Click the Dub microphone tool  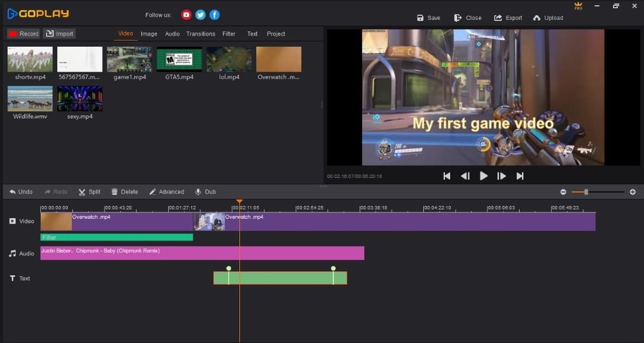206,191
